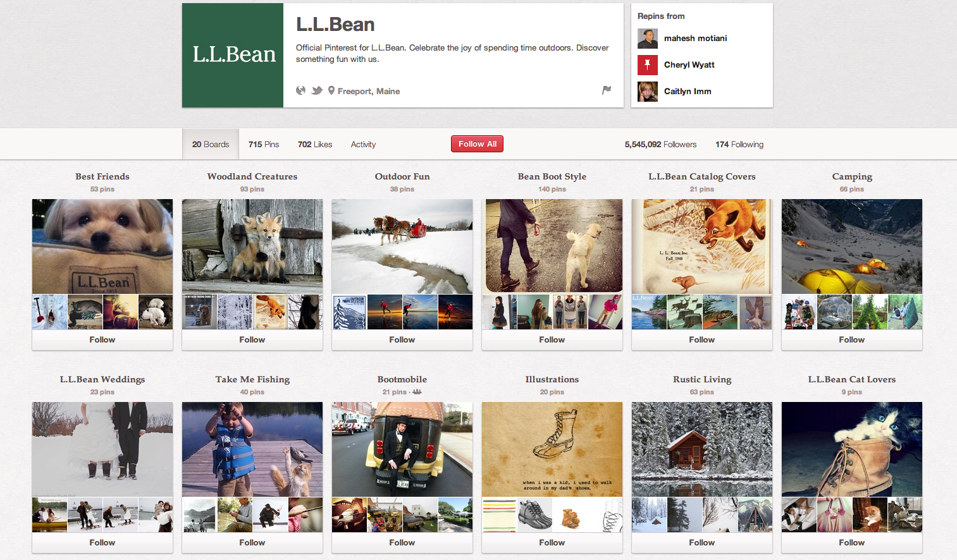Open the L.L.Bean Weddings board title
Screen dimensions: 957x560
(102, 379)
